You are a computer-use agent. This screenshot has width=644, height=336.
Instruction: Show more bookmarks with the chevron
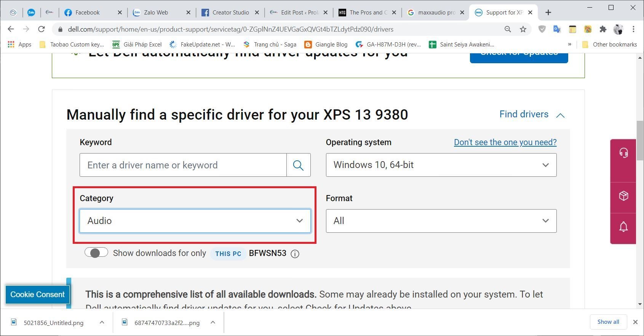tap(570, 45)
